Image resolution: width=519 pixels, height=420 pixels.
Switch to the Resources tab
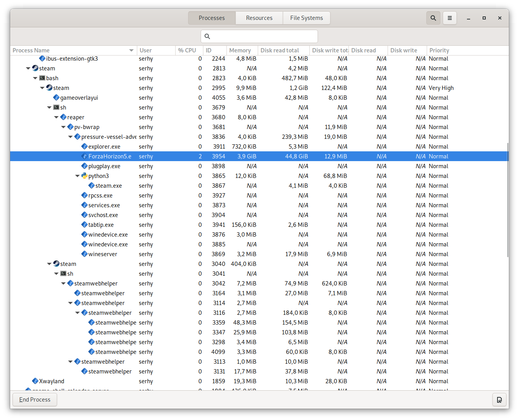(259, 18)
